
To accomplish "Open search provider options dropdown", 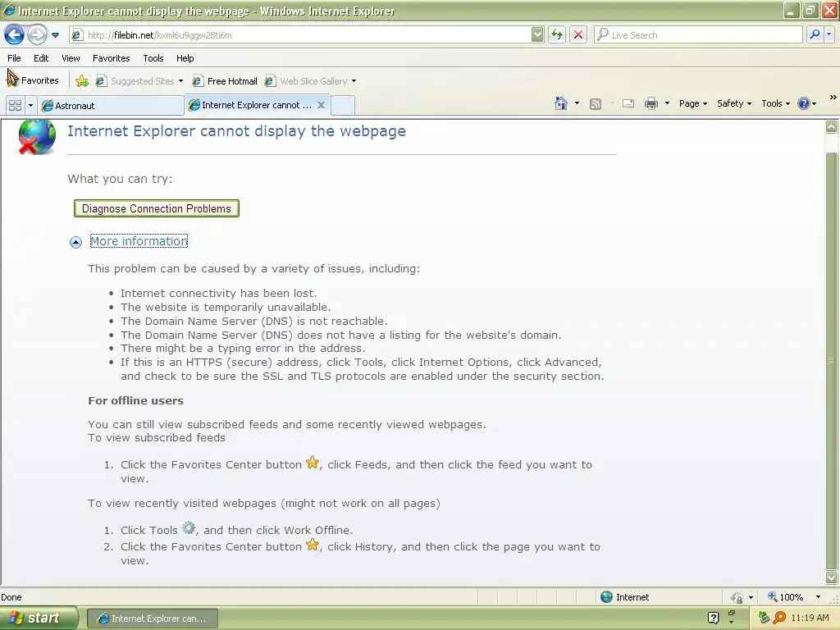I will coord(829,34).
